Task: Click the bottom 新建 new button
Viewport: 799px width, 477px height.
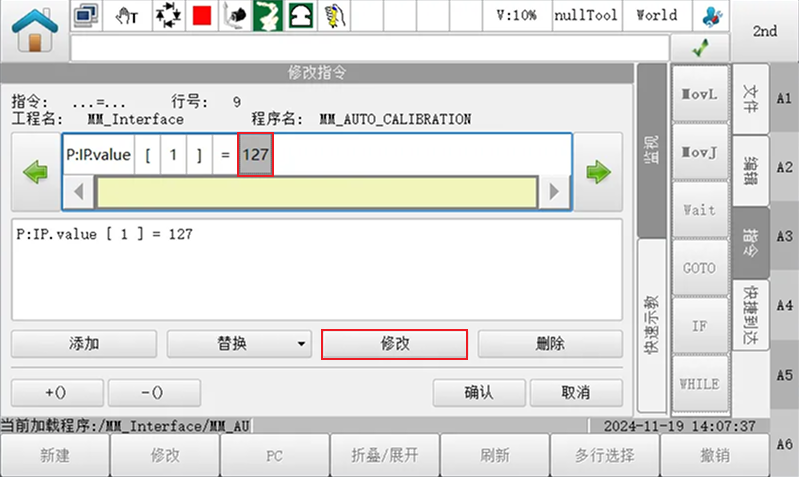Action: click(x=55, y=455)
